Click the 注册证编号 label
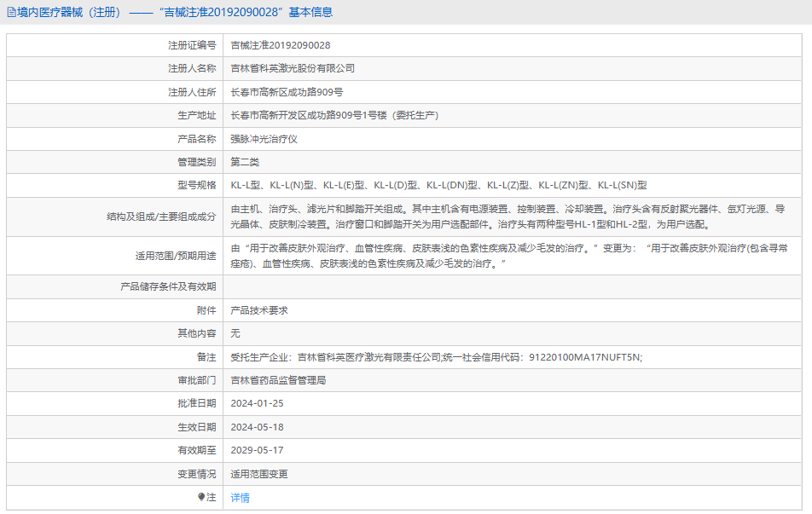Viewport: 812px width, 514px height. tap(192, 45)
